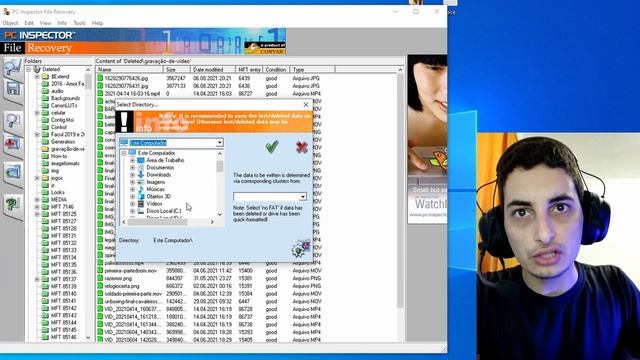Collapse the Este Computador tree node
Viewport: 640px width, 360px height.
pyautogui.click(x=124, y=153)
